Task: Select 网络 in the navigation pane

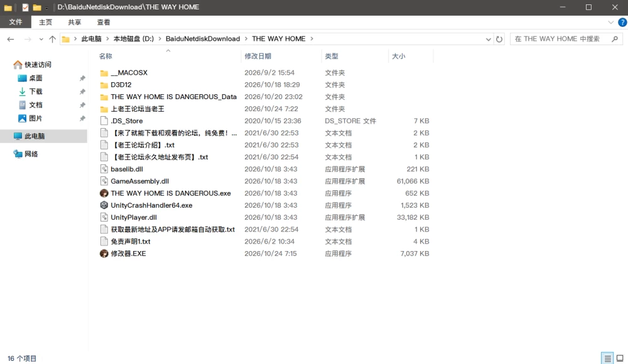Action: tap(31, 154)
